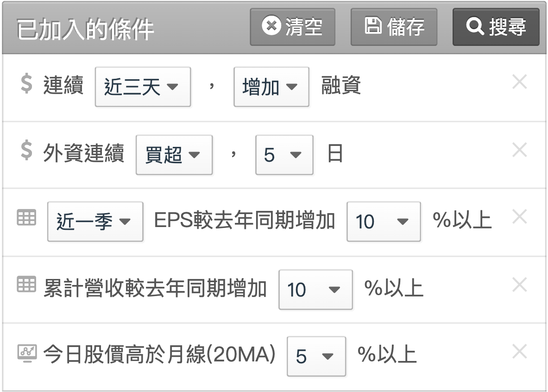Viewport: 548px width, 392px height.
Task: Click the 累計營收較去年同期增加 label
Action: pyautogui.click(x=155, y=289)
